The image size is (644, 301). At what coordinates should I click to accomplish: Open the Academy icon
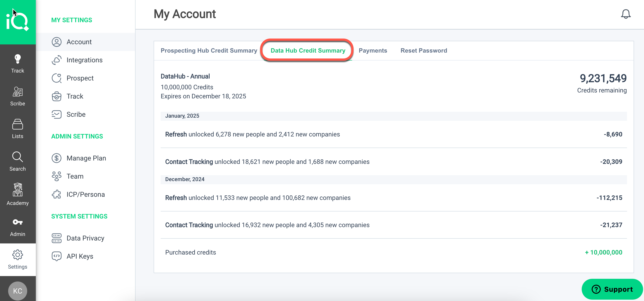[17, 194]
